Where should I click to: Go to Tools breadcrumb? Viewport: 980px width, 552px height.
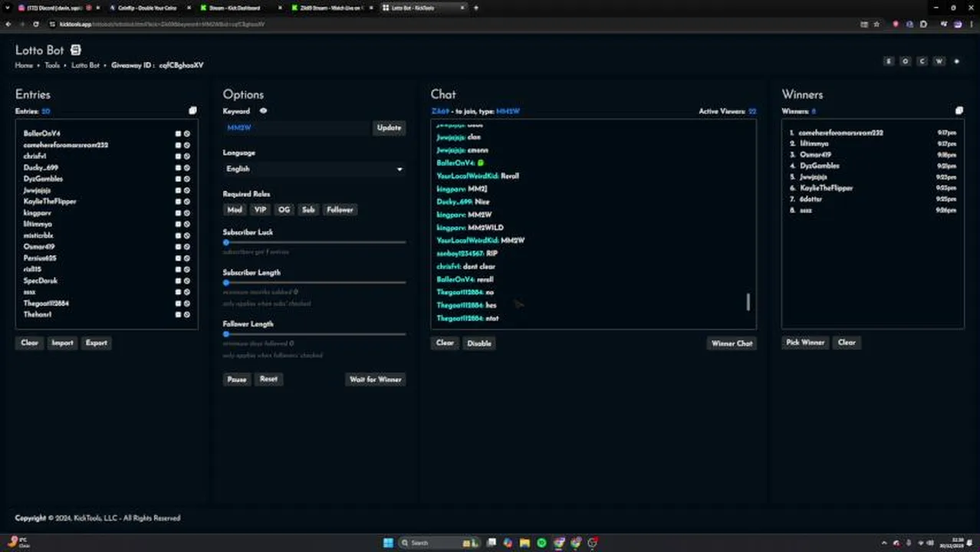tap(52, 65)
